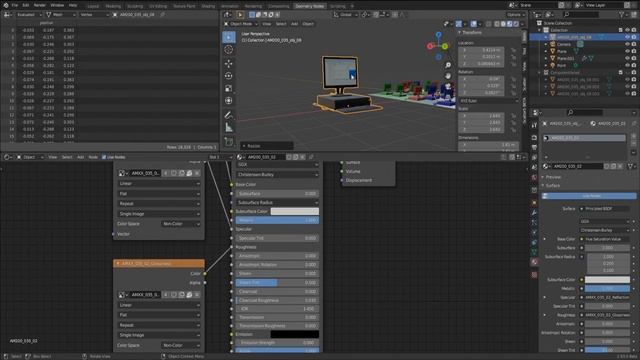Switch to the Geometry Nodes workspace tab

point(309,6)
